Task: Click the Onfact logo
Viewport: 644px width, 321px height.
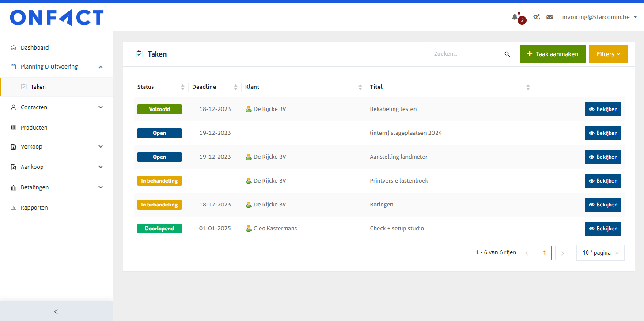Action: tap(57, 18)
